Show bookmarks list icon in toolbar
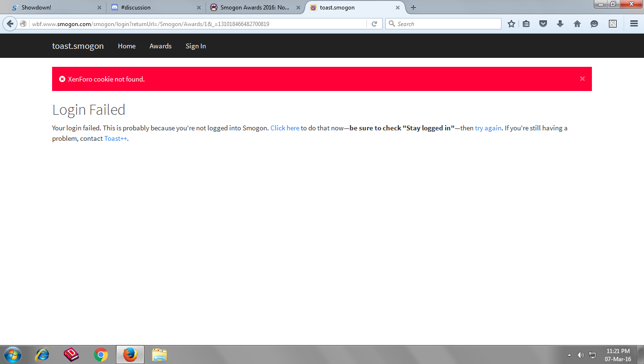This screenshot has height=364, width=644. pos(526,24)
